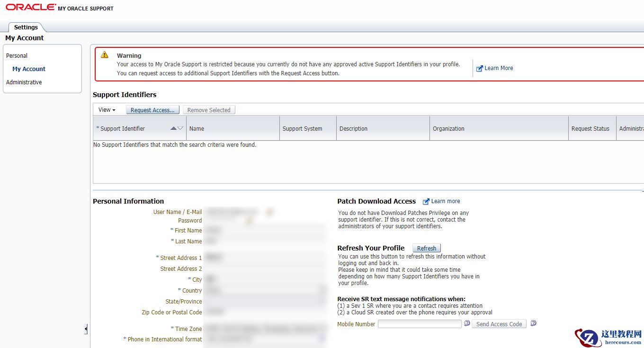Click the Oracle logo in the header

pyautogui.click(x=31, y=7)
